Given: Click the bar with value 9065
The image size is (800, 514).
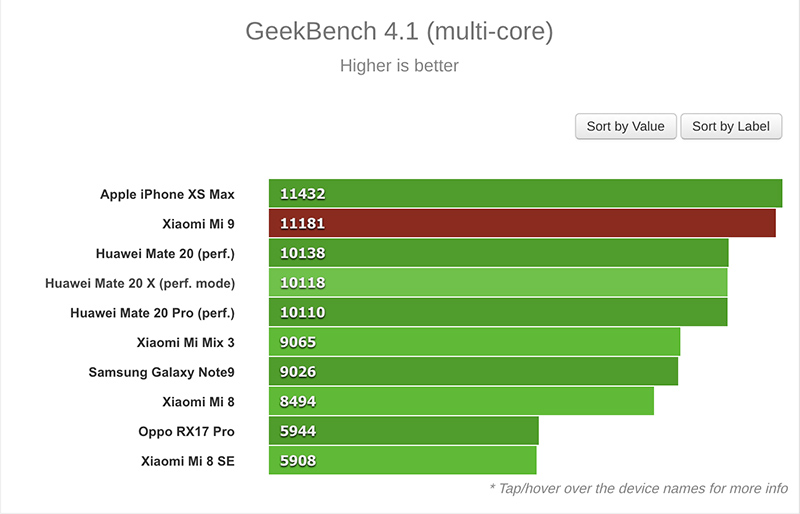Looking at the screenshot, I should click(x=474, y=342).
